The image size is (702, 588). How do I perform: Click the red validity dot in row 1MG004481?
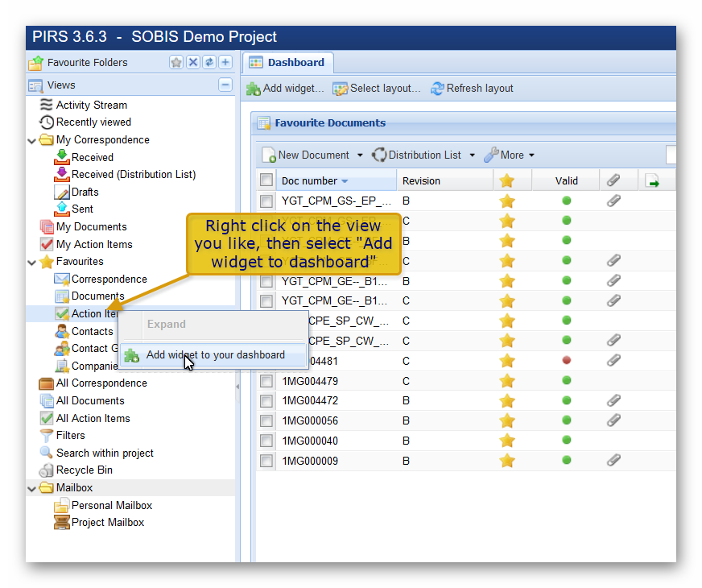(x=567, y=360)
